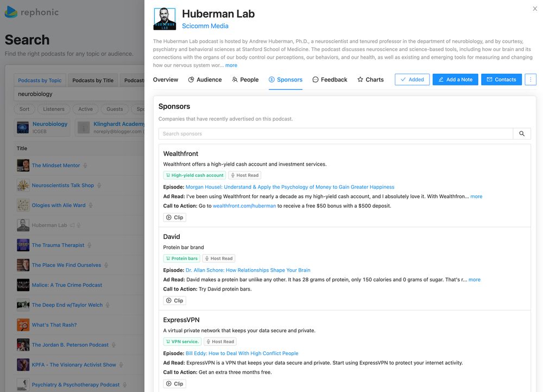
Task: Open the Klinghardt Academy podcast card
Action: tap(110, 128)
